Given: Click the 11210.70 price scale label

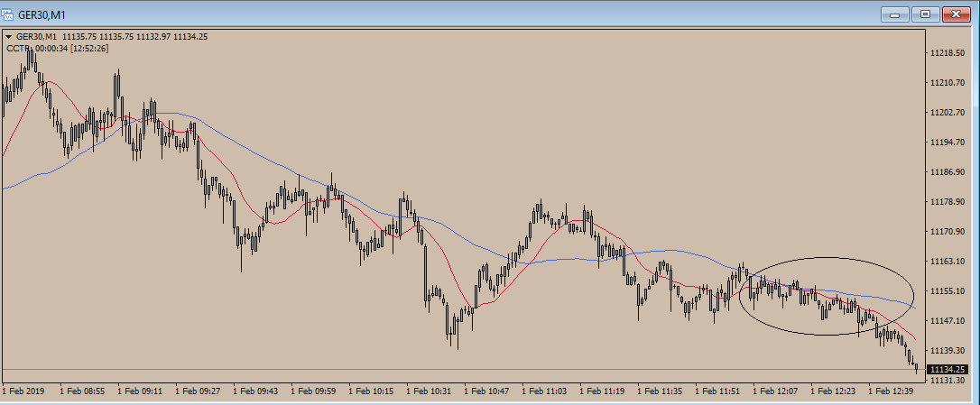Looking at the screenshot, I should [x=948, y=82].
